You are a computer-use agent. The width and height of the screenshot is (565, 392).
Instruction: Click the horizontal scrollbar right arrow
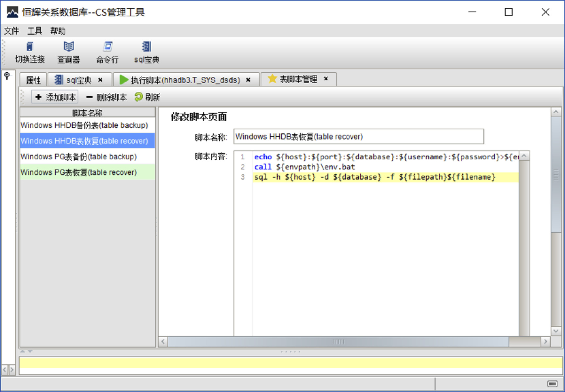[545, 342]
